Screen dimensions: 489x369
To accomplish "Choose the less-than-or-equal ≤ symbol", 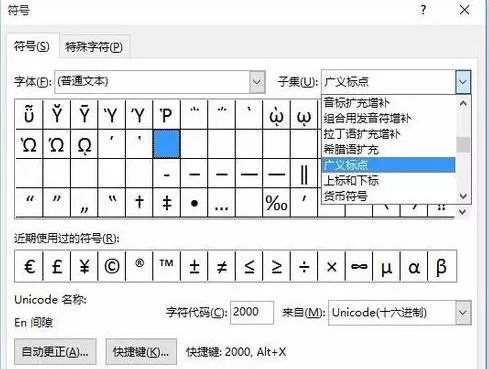I will pos(249,266).
